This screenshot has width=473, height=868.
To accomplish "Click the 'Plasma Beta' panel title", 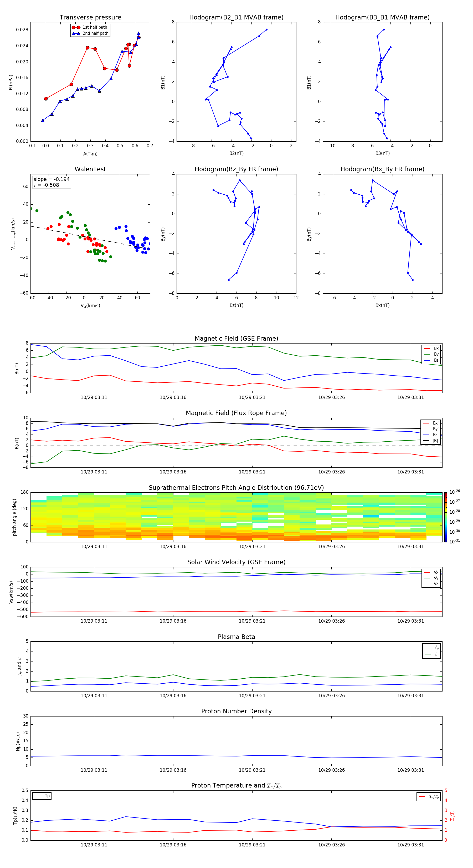I will coord(236,637).
